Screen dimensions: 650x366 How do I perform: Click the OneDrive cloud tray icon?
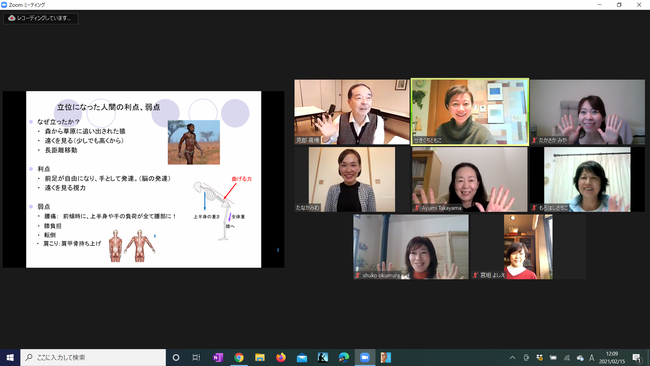click(x=580, y=358)
